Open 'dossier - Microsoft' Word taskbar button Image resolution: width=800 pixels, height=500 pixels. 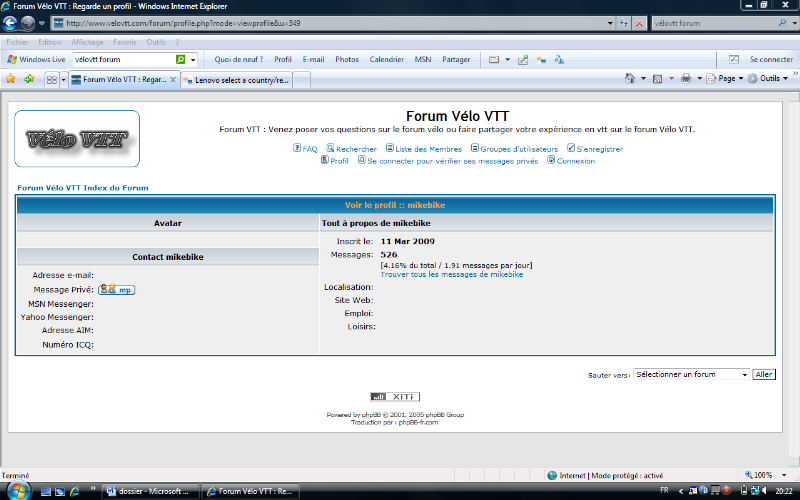[x=149, y=491]
